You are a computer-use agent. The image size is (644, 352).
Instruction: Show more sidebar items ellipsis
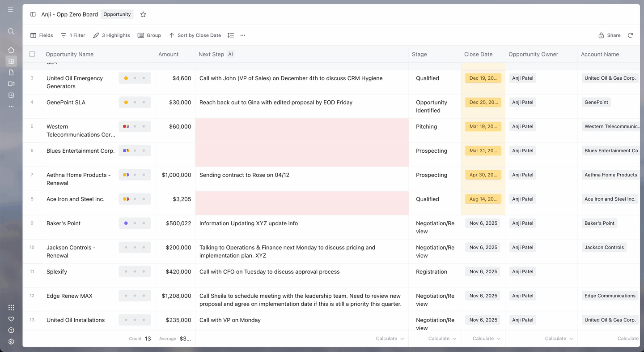pyautogui.click(x=11, y=106)
